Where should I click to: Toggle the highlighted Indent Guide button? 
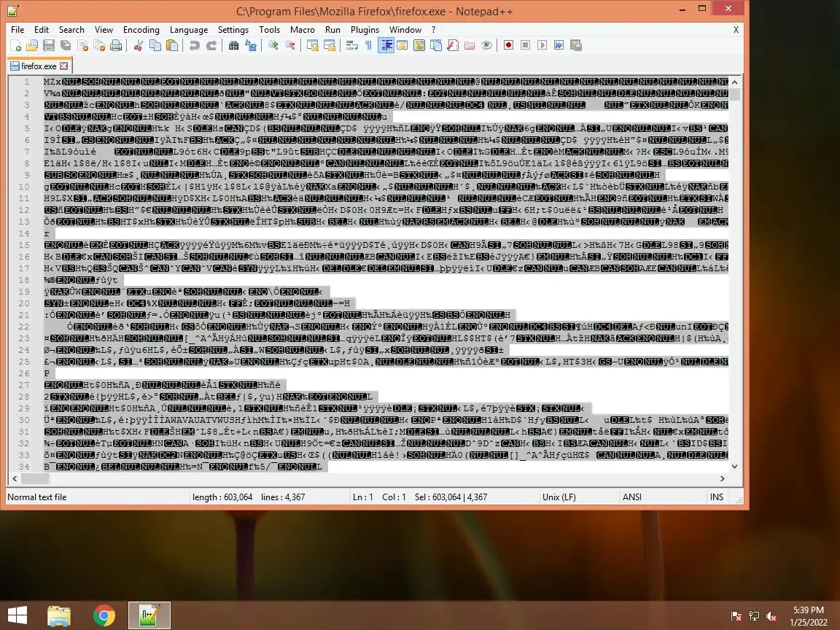pos(386,45)
